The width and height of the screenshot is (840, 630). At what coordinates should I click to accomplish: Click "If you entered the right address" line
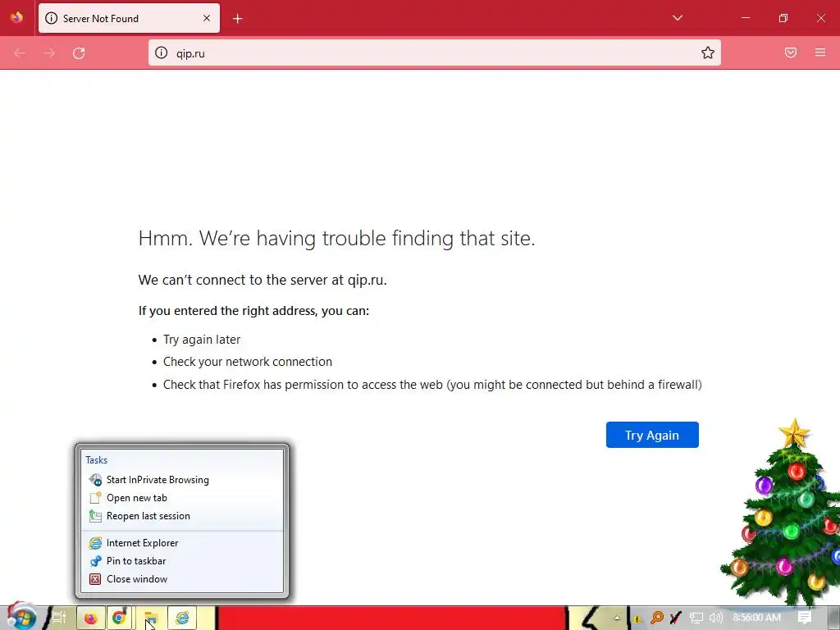(254, 311)
